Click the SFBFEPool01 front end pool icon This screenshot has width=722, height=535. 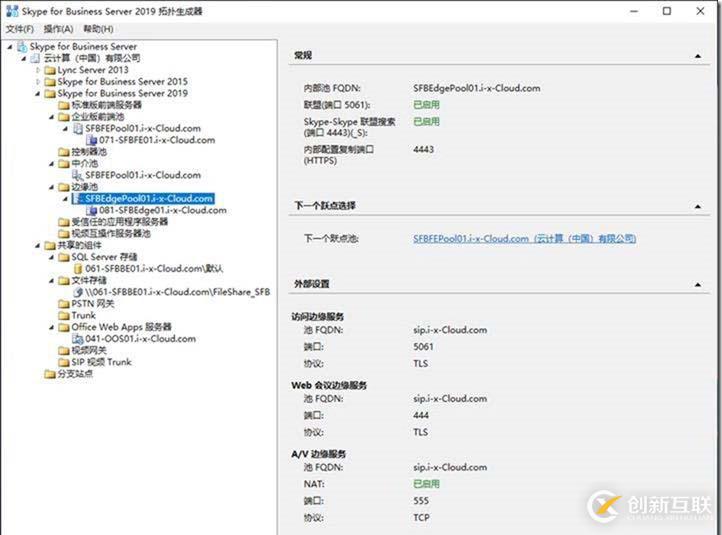coord(78,128)
